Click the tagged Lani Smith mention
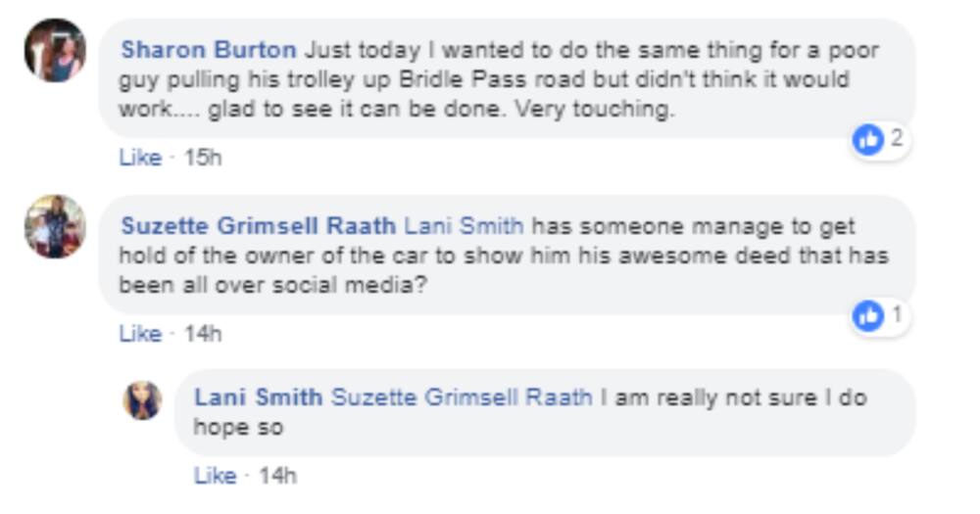980x514 pixels. (464, 225)
